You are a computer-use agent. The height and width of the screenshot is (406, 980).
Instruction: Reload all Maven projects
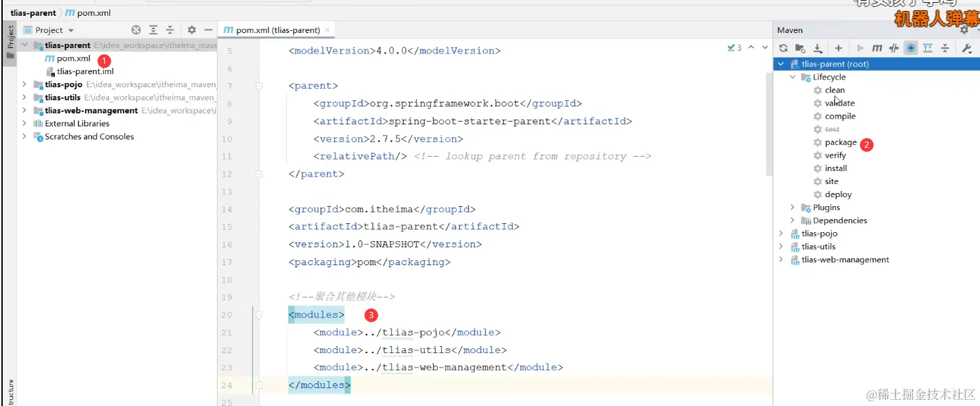783,48
